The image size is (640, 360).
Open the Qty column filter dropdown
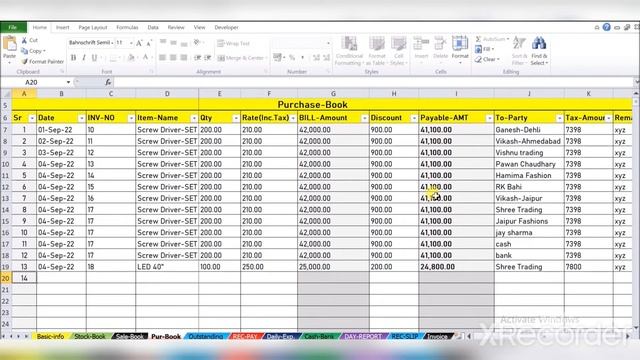(236, 118)
